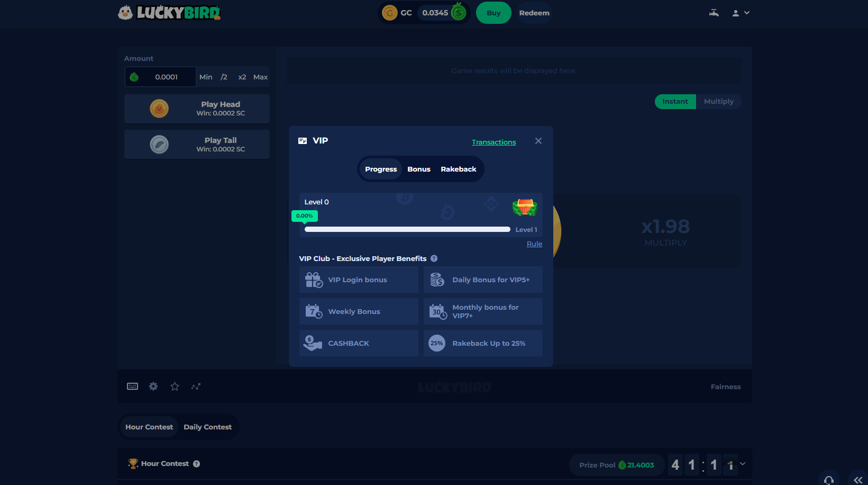
Task: Open Weekly Bonus benefit
Action: (359, 311)
